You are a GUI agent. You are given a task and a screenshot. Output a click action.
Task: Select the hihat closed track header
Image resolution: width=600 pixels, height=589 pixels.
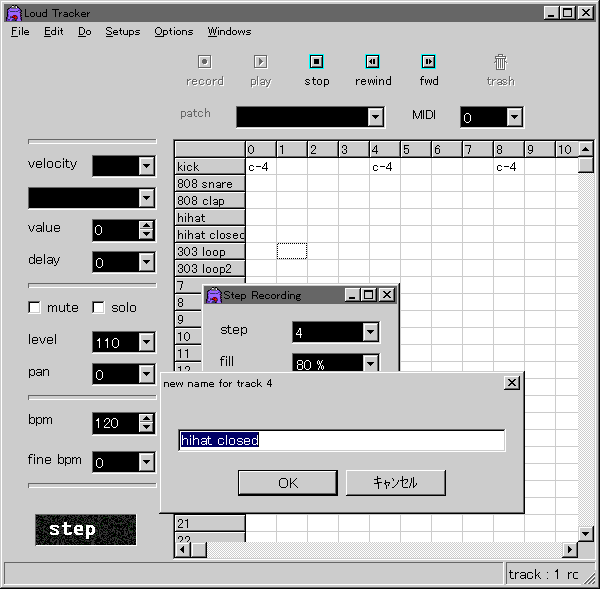pos(210,235)
